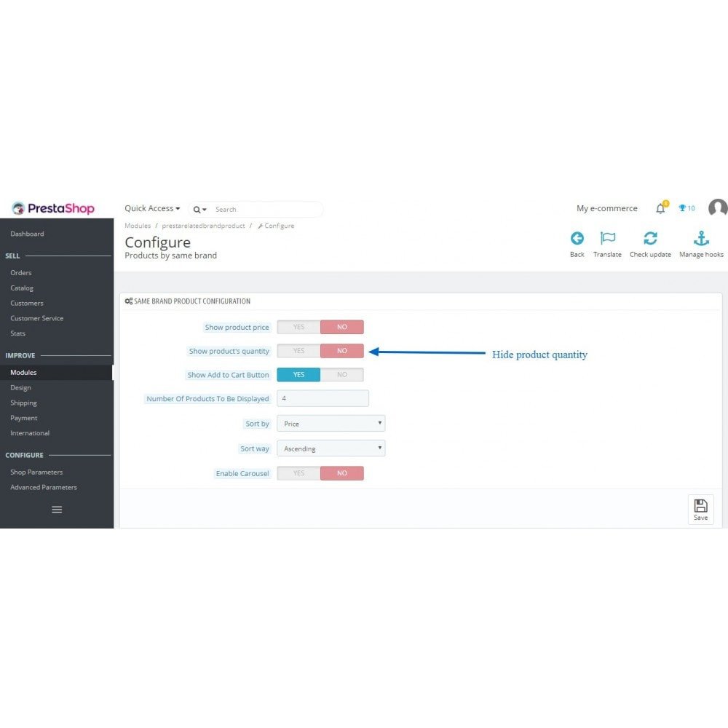Set Enable Carousel to NO
Viewport: 728px width, 728px height.
[x=341, y=472]
